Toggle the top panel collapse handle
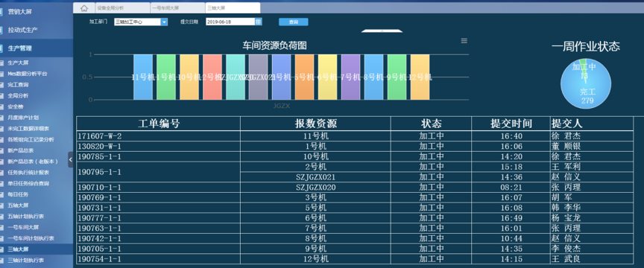The height and width of the screenshot is (268, 644). (x=382, y=31)
